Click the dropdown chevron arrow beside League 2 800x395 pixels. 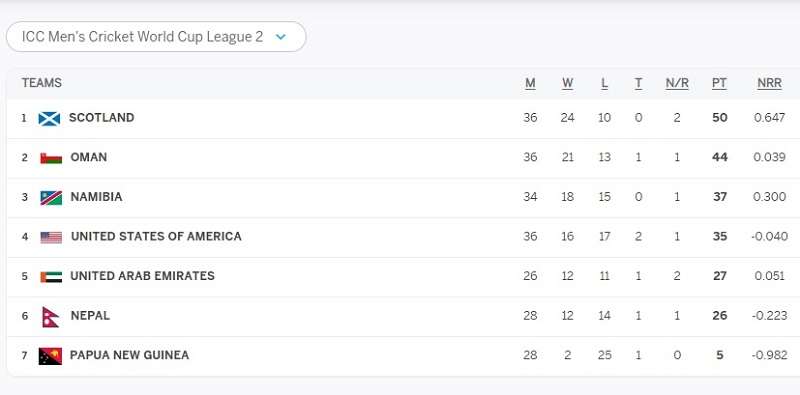(281, 37)
